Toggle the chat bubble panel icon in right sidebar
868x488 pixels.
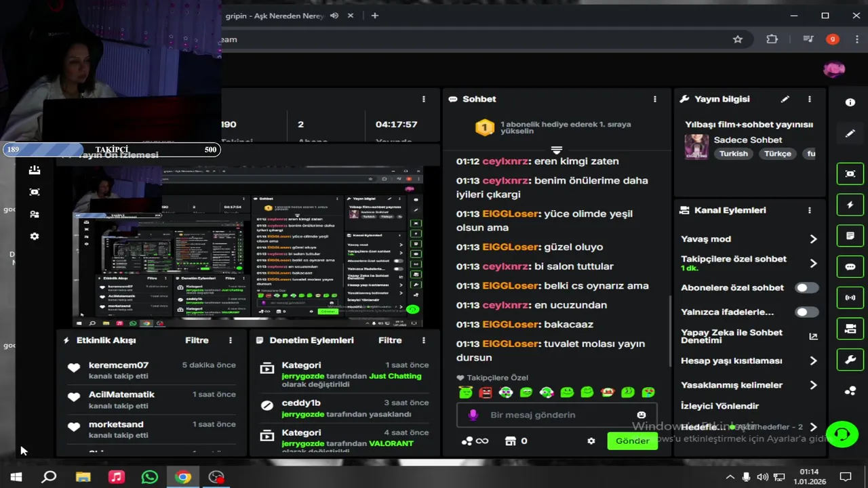pos(850,267)
